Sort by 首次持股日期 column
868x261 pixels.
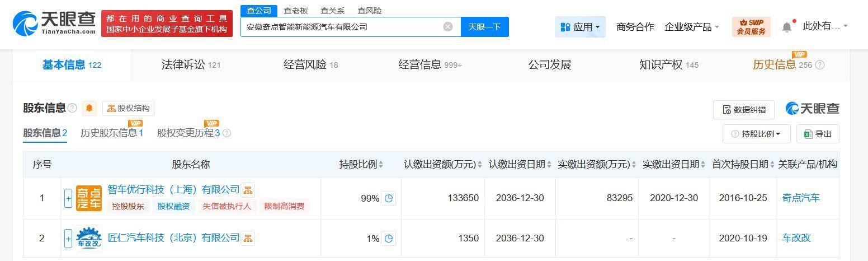(x=772, y=165)
